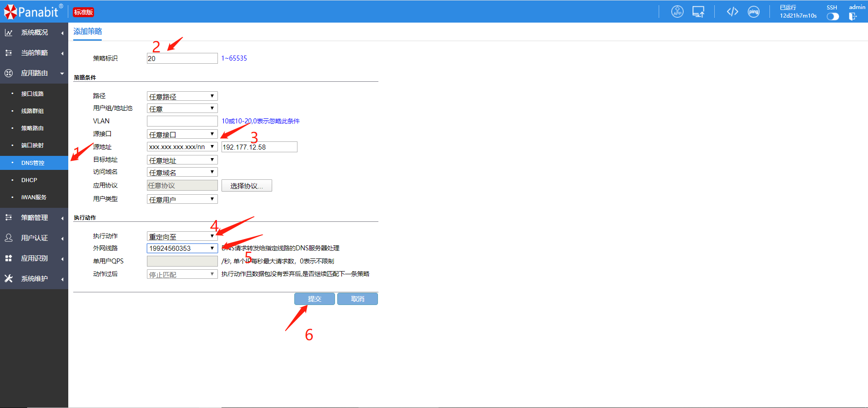
Task: Select DNS管控 in the sidebar
Action: [x=33, y=163]
